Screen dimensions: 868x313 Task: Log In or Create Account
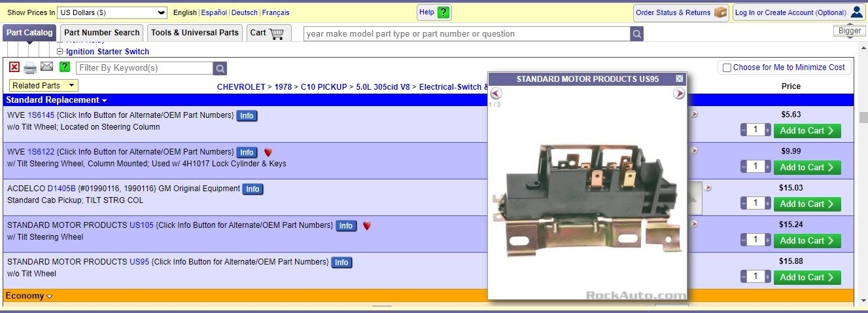(x=799, y=12)
